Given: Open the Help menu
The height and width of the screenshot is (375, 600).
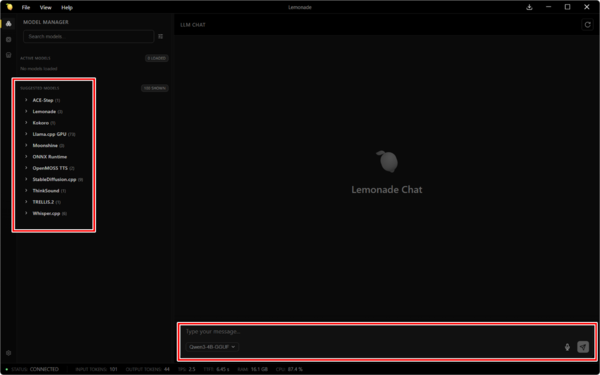Looking at the screenshot, I should pos(67,8).
